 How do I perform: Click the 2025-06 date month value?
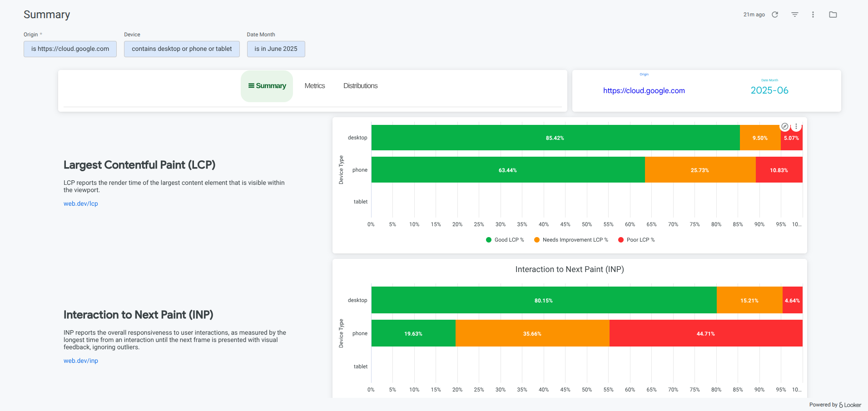(769, 90)
